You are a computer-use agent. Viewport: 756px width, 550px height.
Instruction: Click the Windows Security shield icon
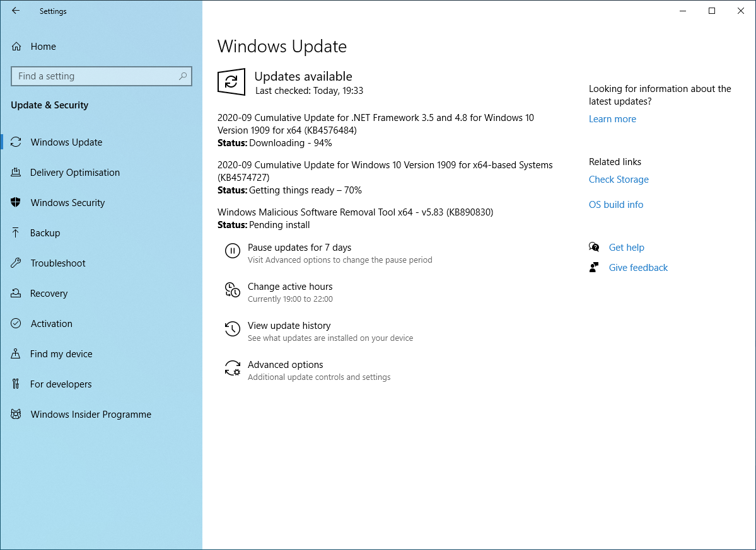[16, 202]
